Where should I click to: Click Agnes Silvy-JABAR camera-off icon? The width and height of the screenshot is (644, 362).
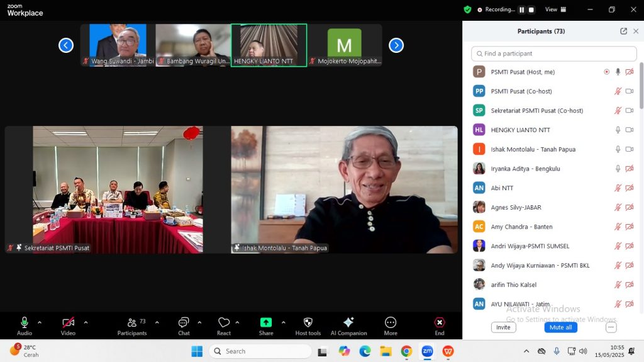tap(629, 207)
